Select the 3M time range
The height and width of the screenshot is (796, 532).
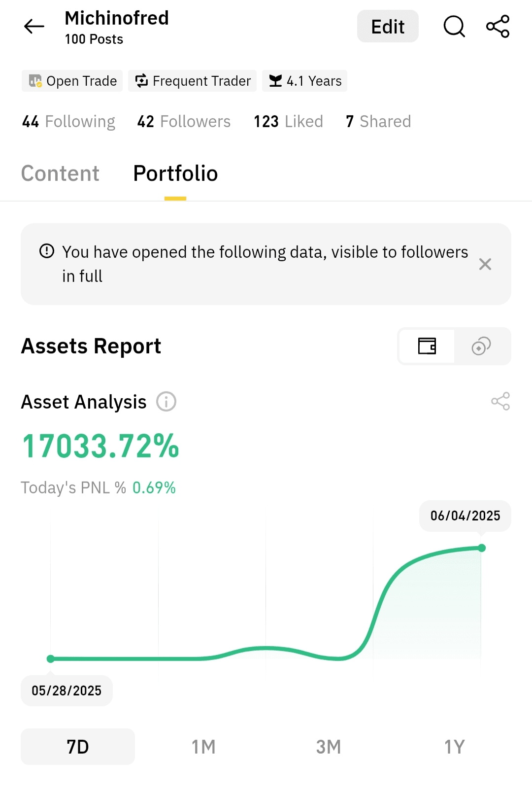[x=329, y=747]
